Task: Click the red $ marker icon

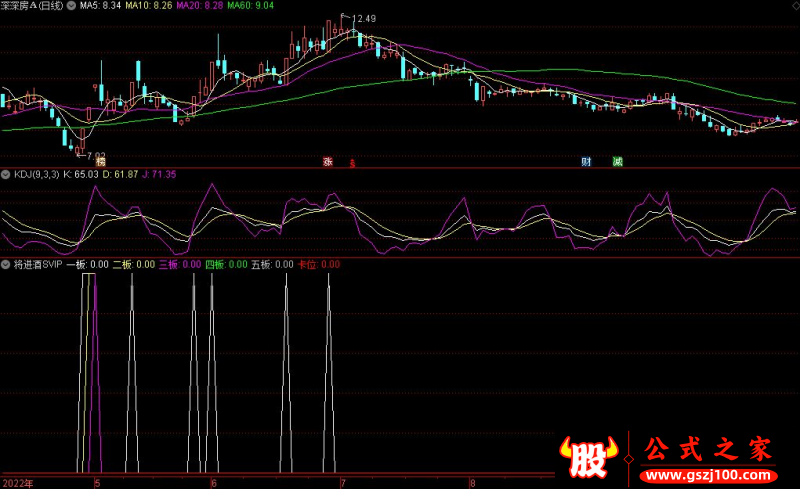Action: 352,163
